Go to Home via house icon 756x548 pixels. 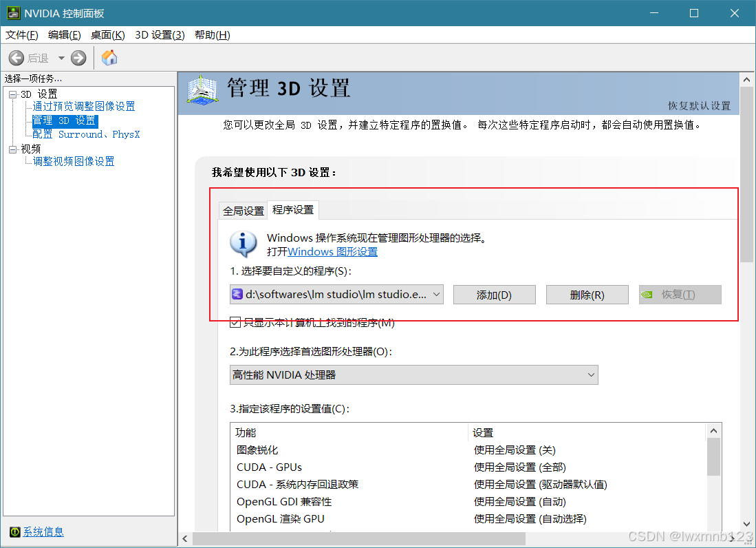coord(109,58)
